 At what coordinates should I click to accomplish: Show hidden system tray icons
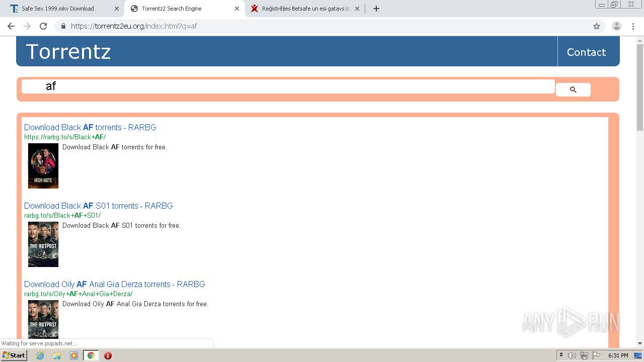561,355
